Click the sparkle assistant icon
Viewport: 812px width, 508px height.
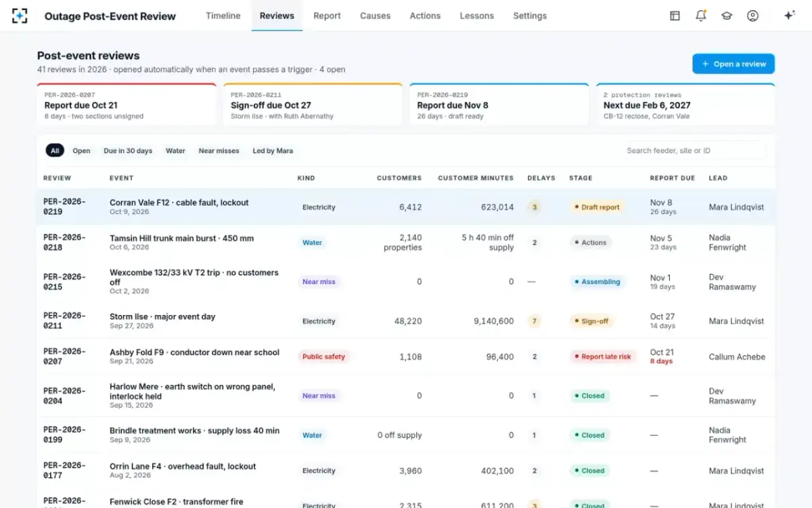tap(789, 16)
